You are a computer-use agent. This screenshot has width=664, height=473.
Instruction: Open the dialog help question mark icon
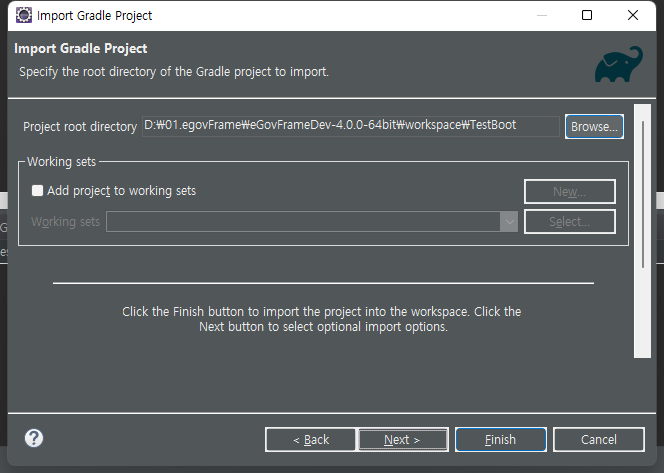tap(34, 438)
